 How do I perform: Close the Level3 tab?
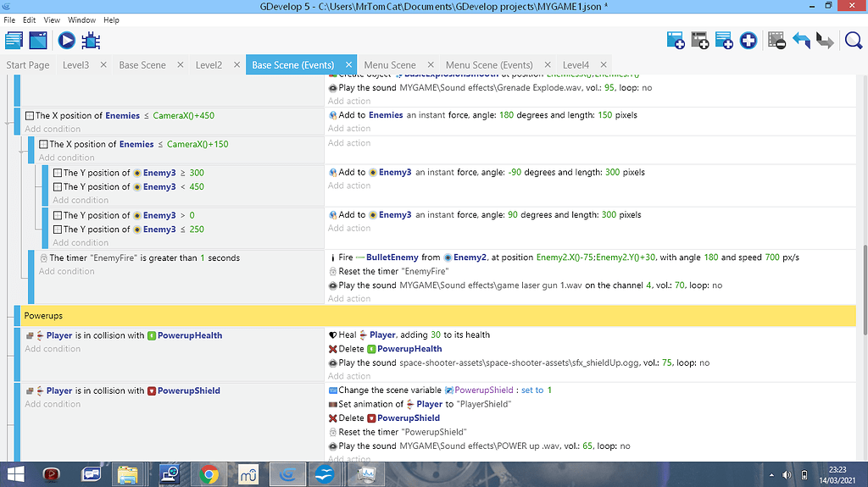[103, 65]
